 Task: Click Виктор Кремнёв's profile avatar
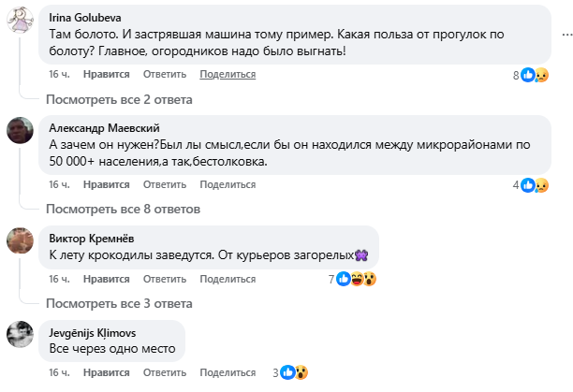click(x=22, y=240)
